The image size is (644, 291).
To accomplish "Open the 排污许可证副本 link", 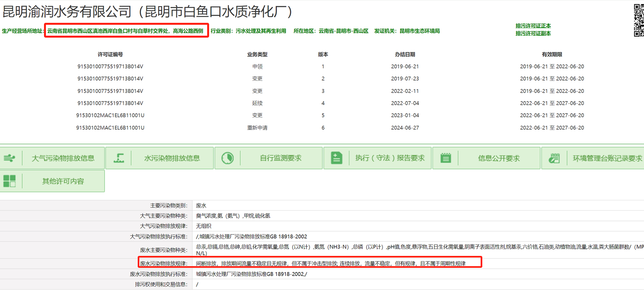I will click(x=533, y=33).
